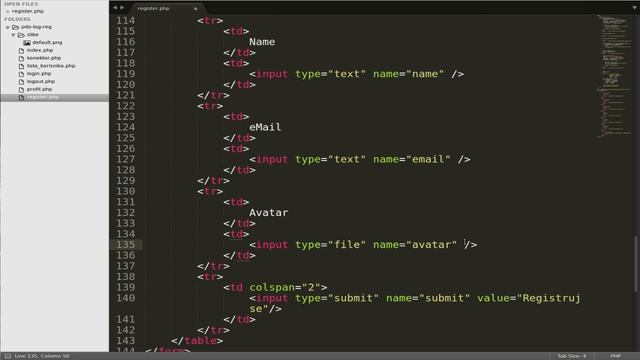Select the pdo-log-reg folder name
This screenshot has width=640, height=360.
click(x=36, y=27)
